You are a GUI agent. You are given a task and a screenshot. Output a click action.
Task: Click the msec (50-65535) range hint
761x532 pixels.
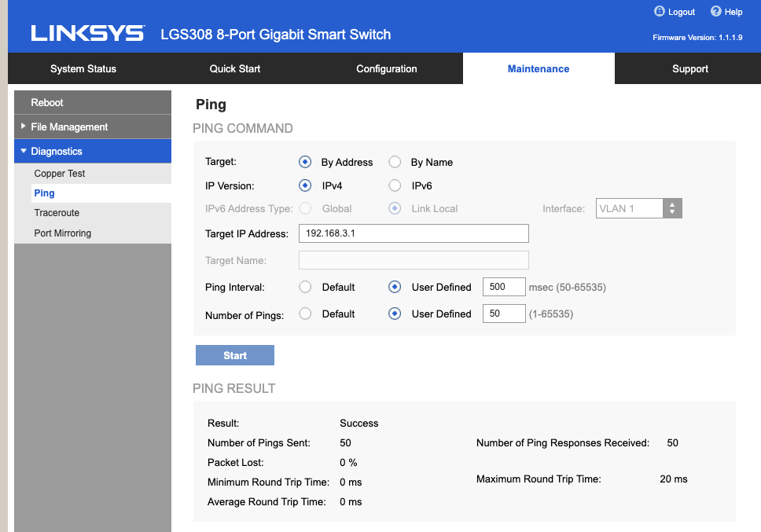click(x=568, y=287)
